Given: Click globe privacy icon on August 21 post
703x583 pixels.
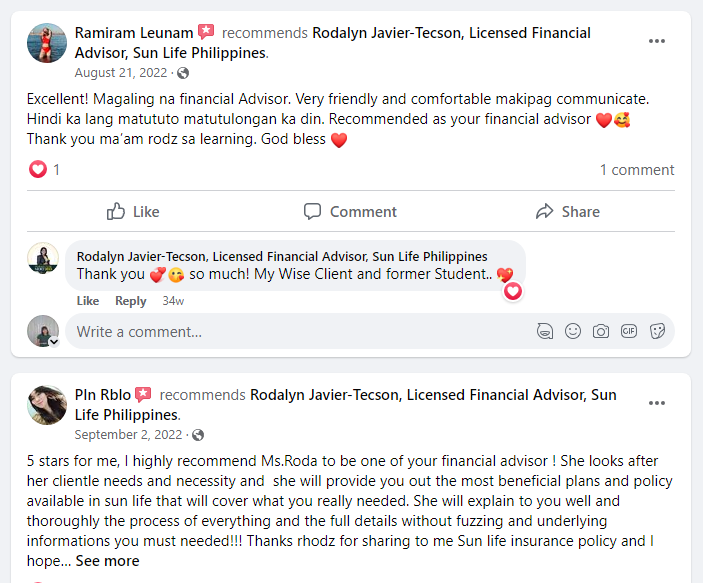Looking at the screenshot, I should click(183, 73).
